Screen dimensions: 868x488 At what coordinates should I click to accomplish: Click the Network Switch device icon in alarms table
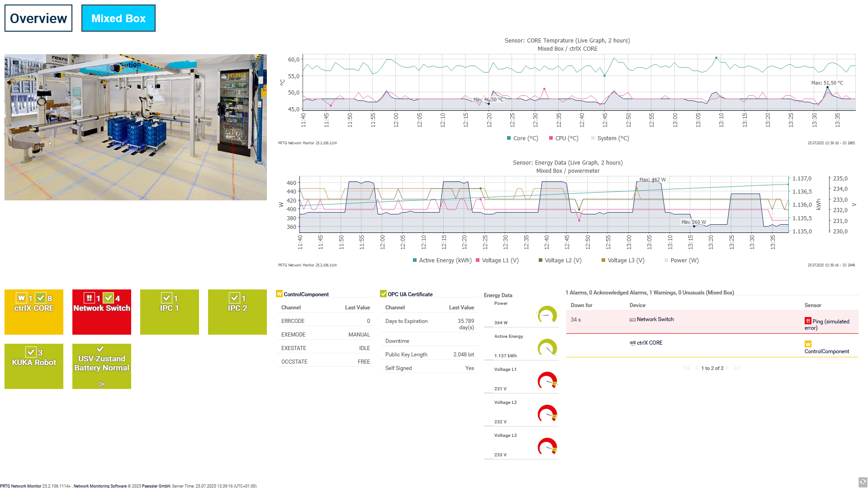633,320
